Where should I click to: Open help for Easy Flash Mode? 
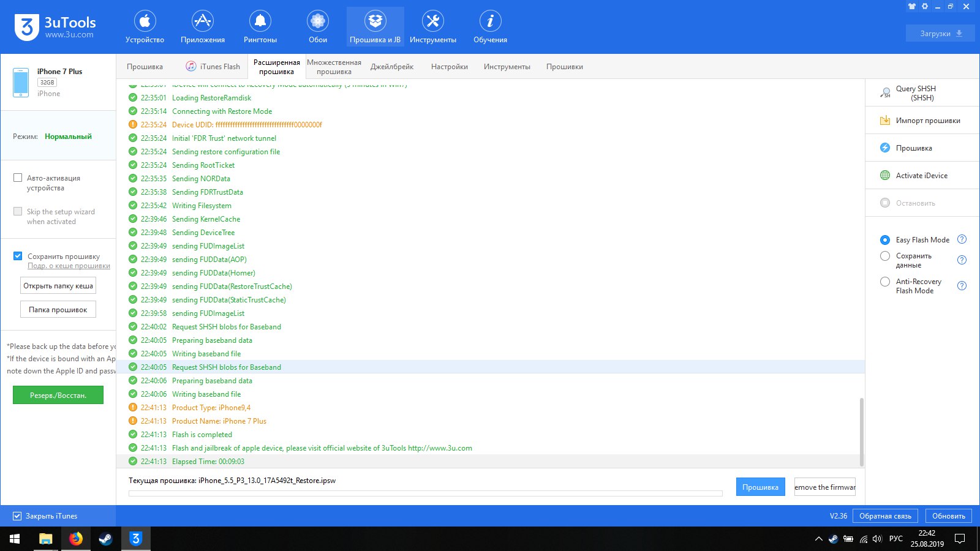[962, 239]
